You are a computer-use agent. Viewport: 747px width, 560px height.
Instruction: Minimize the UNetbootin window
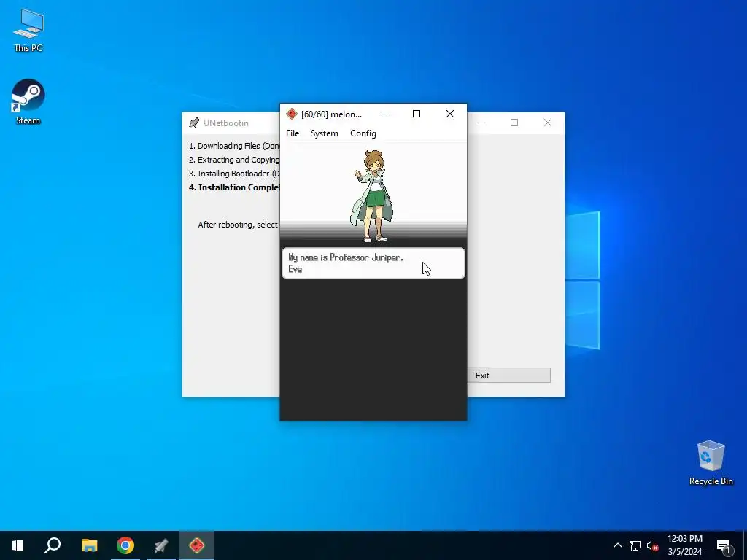(481, 122)
